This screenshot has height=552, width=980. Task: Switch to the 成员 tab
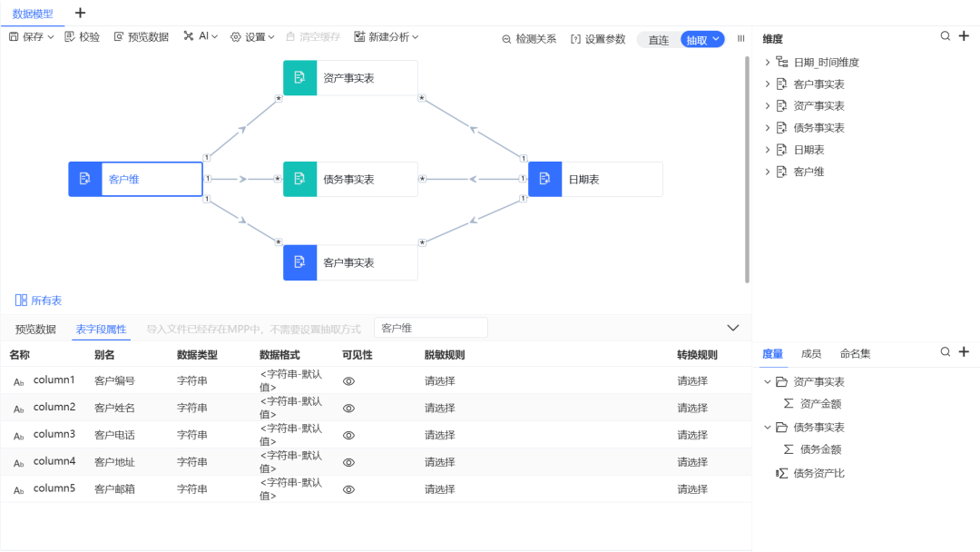coord(810,352)
